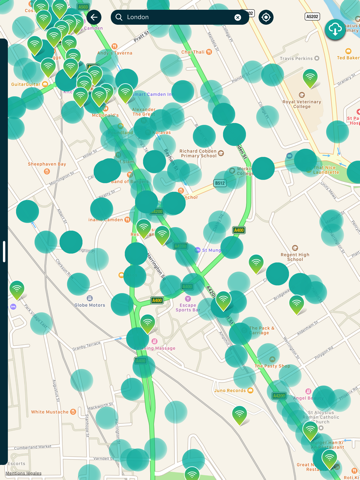This screenshot has width=360, height=480.
Task: Tap Inamo Camden restaurant icon
Action: (x=127, y=219)
